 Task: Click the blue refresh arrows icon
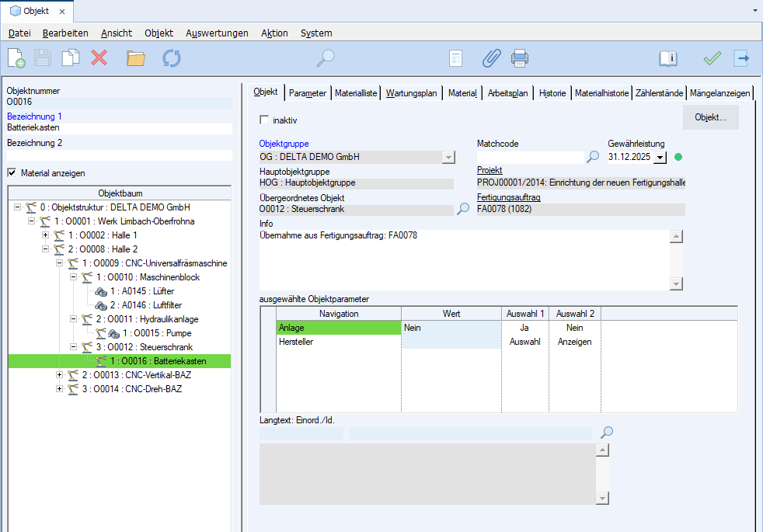point(171,58)
